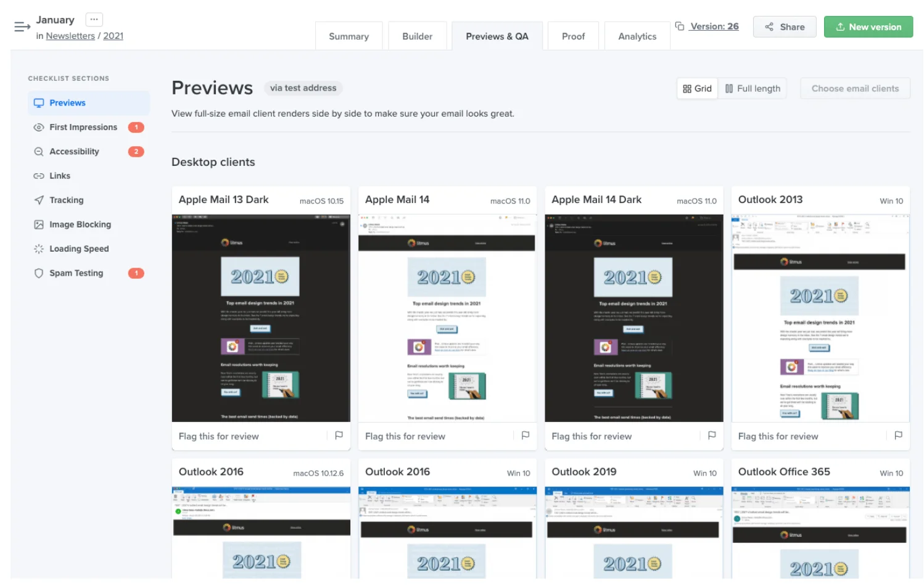Click the Desktop clients heading
The height and width of the screenshot is (586, 924).
coord(213,162)
